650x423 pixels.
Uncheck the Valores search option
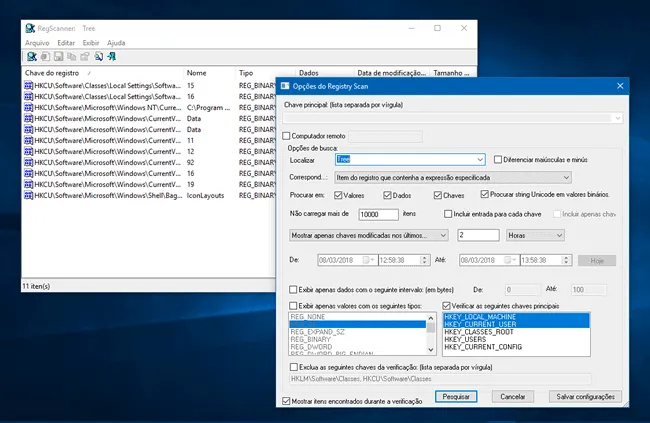(338, 195)
